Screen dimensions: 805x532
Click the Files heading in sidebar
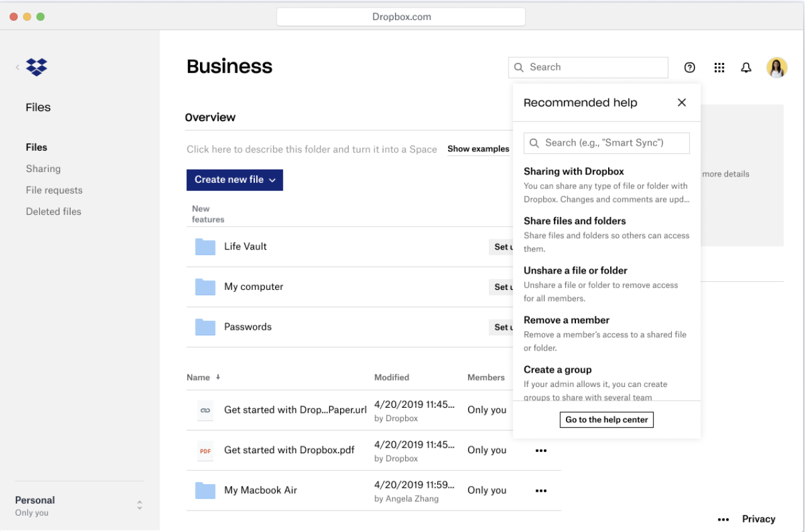[38, 107]
